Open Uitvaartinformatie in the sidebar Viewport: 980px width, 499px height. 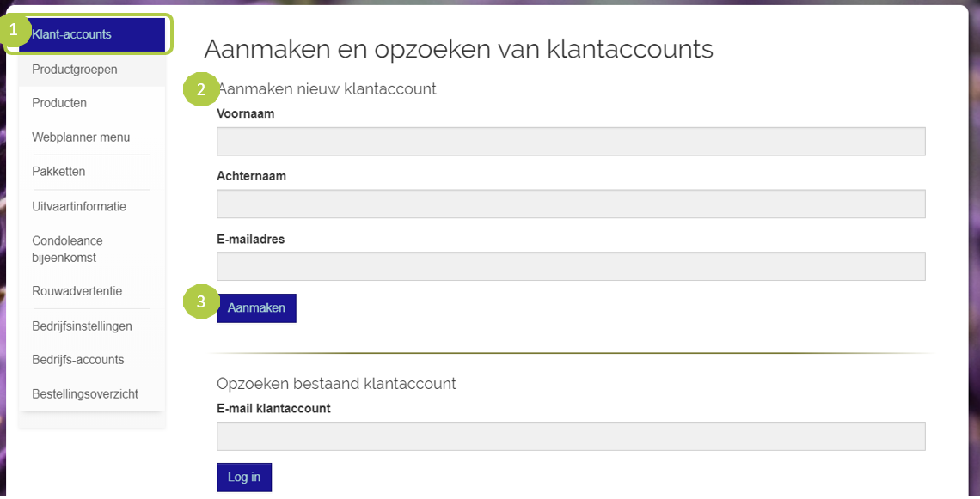tap(79, 207)
